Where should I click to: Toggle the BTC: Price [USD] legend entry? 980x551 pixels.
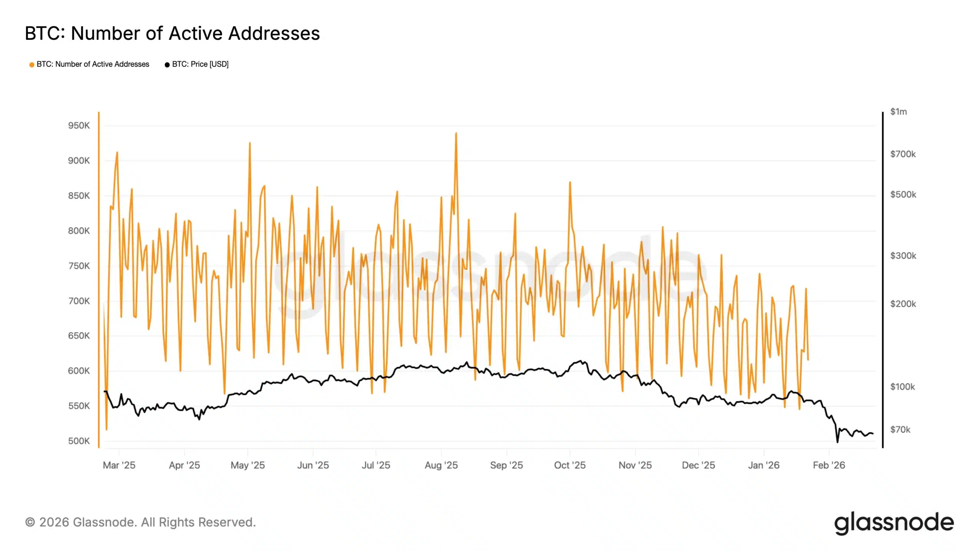(200, 64)
